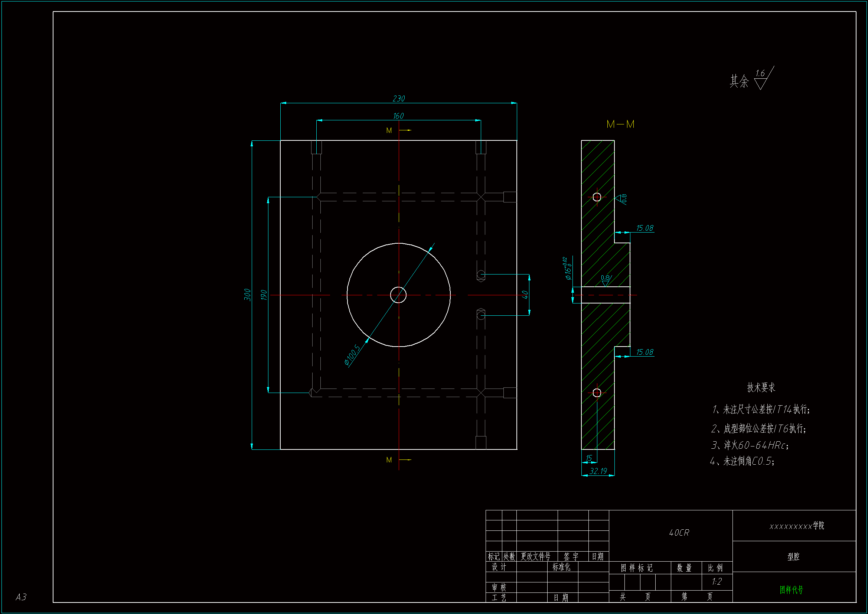Select the small center circle in plan view
The width and height of the screenshot is (868, 614).
click(398, 295)
